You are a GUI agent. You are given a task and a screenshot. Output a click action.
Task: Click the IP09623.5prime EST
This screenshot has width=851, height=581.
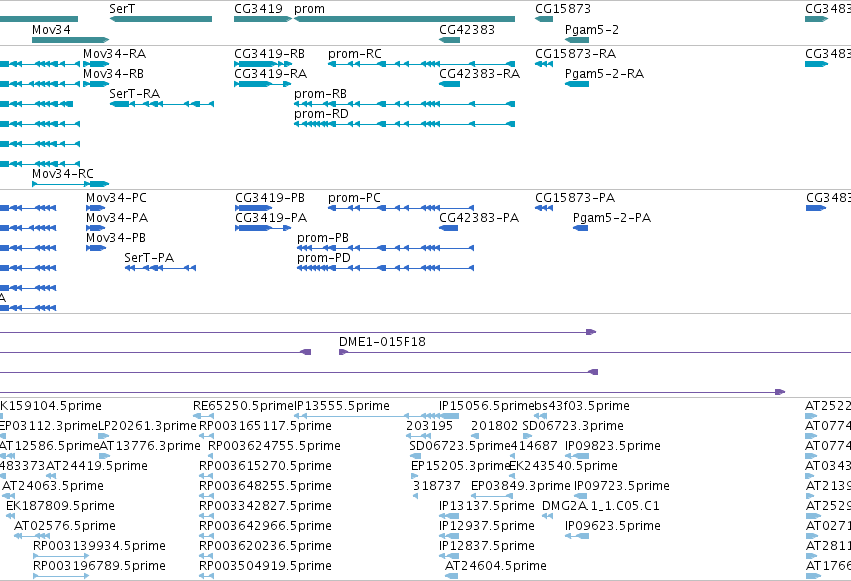point(577,537)
